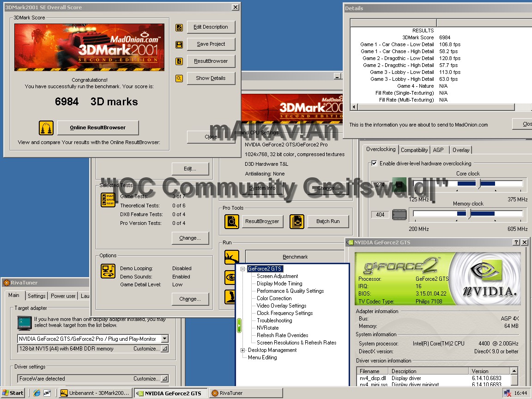Select Screen Resolutions & Refresh Rates item
Screen dimensions: 532x399
coord(296,343)
